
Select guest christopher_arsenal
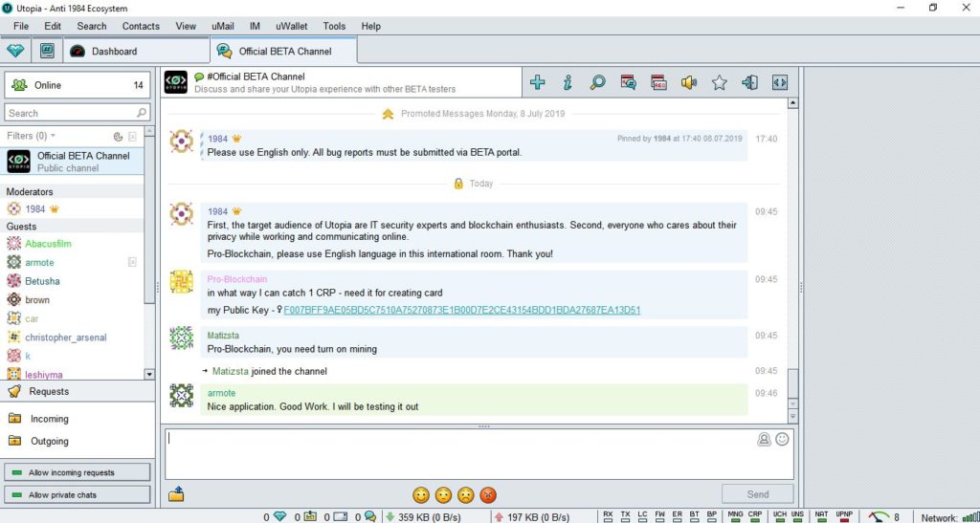point(72,337)
